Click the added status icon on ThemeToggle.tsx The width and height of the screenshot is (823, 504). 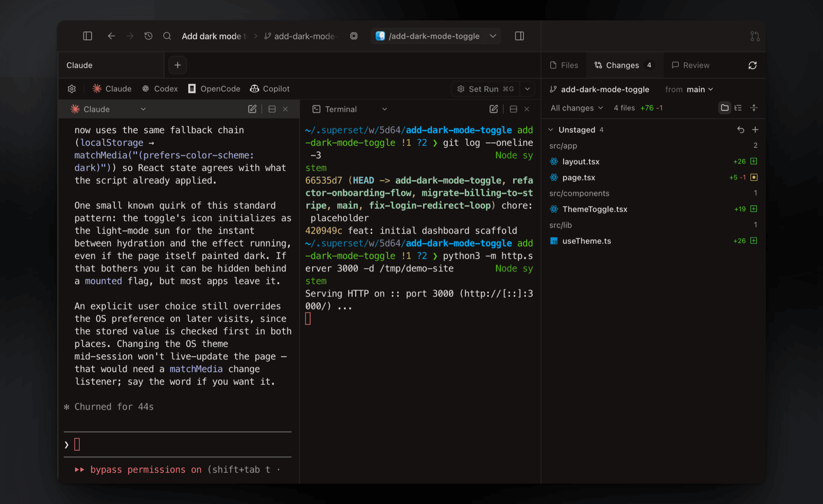754,209
